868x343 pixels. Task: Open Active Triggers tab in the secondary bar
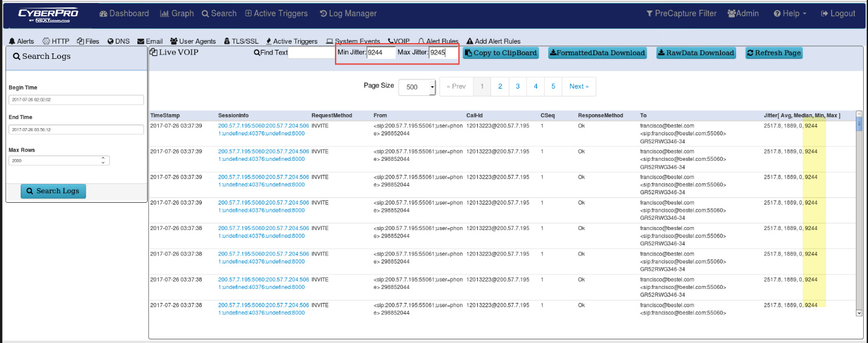[x=292, y=41]
